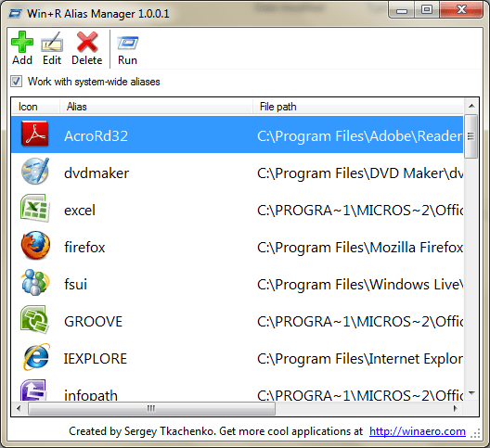This screenshot has width=490, height=448.
Task: Click the Excel icon in list
Action: (x=35, y=209)
